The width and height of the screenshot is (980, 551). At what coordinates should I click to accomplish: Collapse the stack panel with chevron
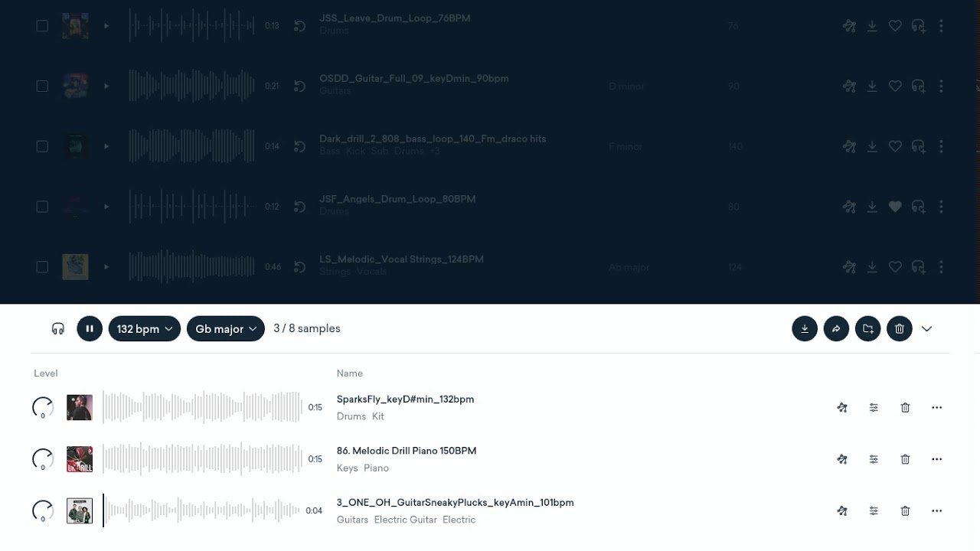(927, 329)
